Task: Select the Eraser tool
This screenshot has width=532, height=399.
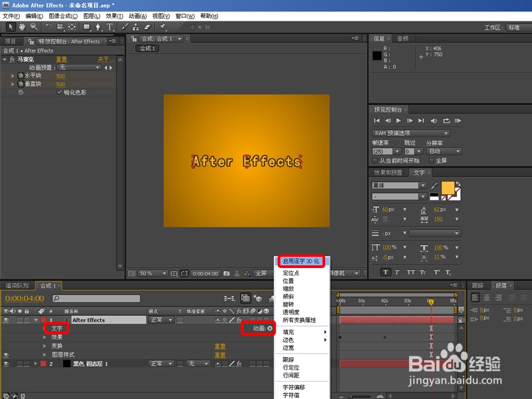Action: 147,27
